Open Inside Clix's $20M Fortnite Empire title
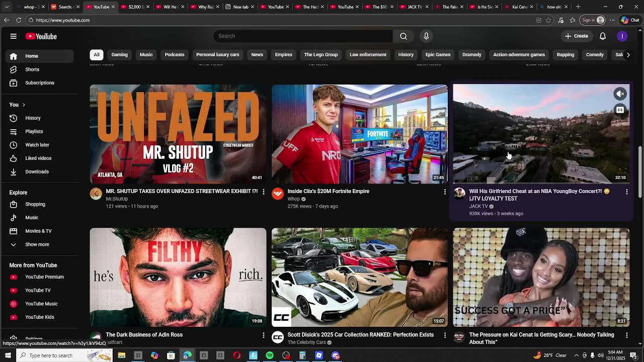 click(329, 192)
